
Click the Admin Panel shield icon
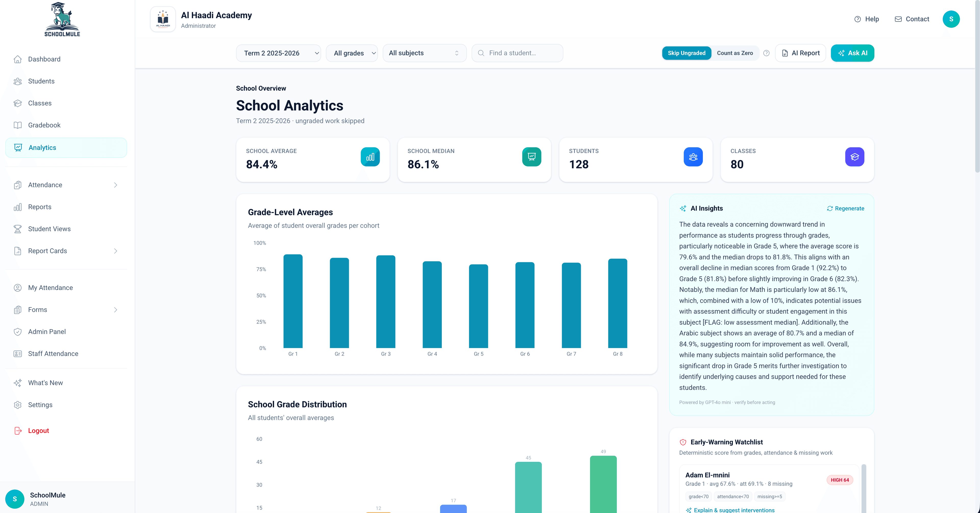point(18,332)
